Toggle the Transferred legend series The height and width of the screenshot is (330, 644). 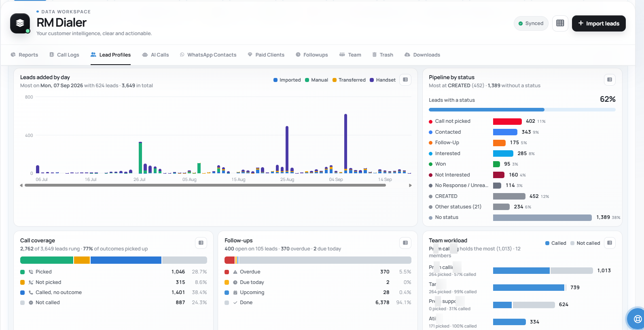click(349, 80)
